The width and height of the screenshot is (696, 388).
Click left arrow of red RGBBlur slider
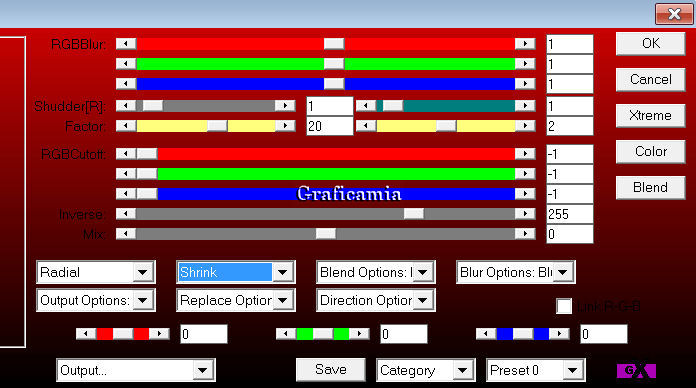click(x=126, y=44)
